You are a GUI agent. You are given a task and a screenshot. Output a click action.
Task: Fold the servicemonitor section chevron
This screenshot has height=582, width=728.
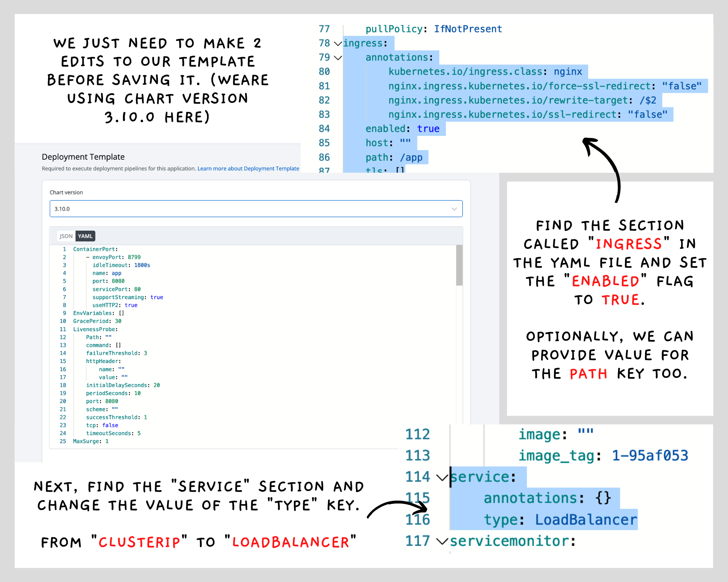[442, 542]
